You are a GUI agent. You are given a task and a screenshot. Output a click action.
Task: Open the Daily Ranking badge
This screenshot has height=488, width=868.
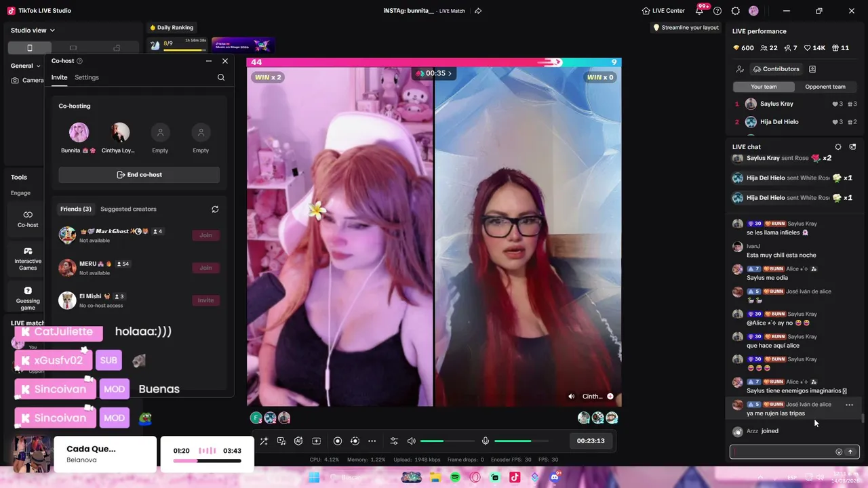[x=172, y=28]
